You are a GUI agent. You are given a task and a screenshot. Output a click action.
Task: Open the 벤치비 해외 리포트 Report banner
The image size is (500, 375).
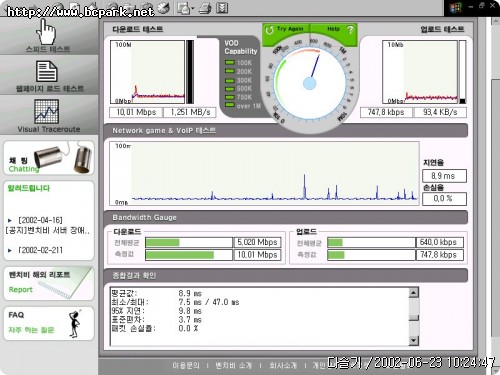[x=49, y=283]
